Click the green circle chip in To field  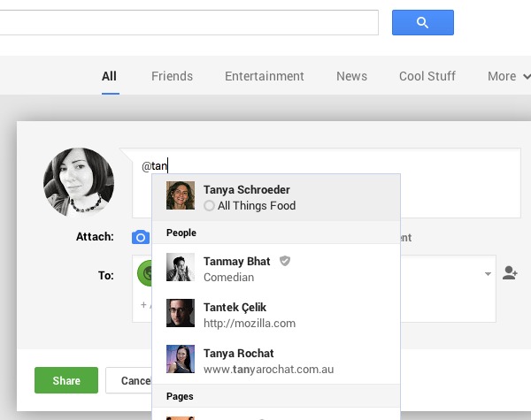point(145,273)
